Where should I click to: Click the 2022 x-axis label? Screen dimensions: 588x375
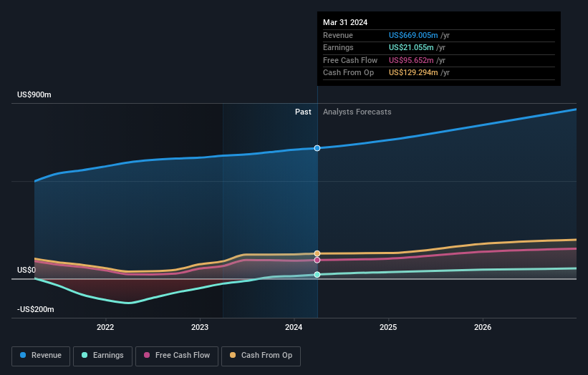coord(105,328)
